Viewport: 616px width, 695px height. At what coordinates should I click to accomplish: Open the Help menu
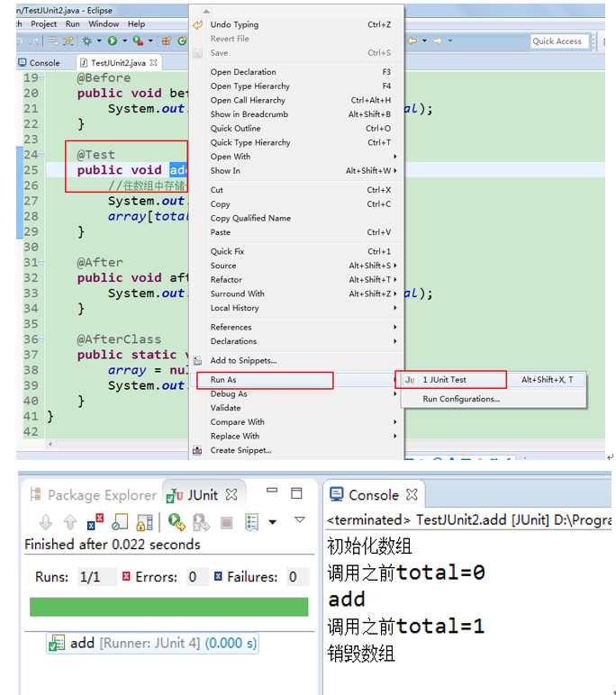[136, 24]
